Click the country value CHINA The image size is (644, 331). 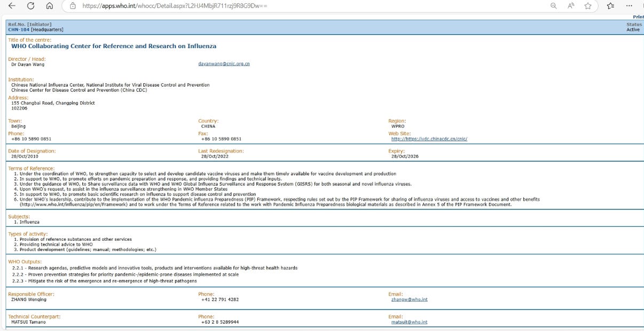(208, 127)
